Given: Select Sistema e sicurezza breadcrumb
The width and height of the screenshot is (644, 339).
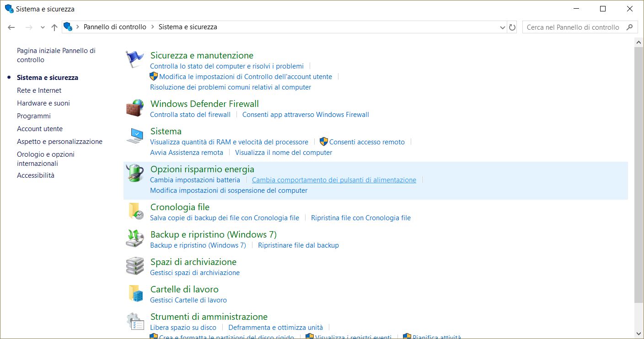Looking at the screenshot, I should [x=188, y=27].
